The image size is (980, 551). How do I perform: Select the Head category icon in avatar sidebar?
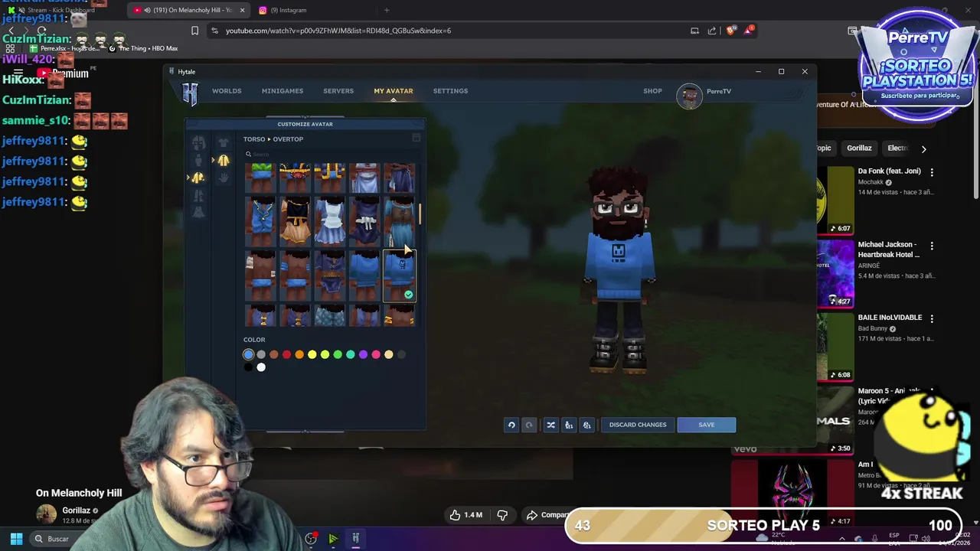tap(198, 143)
